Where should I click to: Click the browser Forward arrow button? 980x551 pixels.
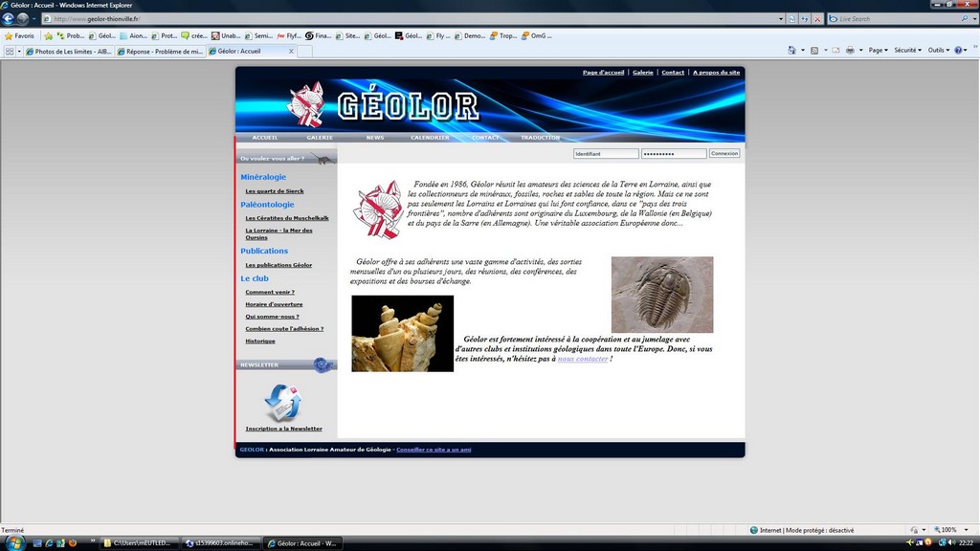coord(23,19)
